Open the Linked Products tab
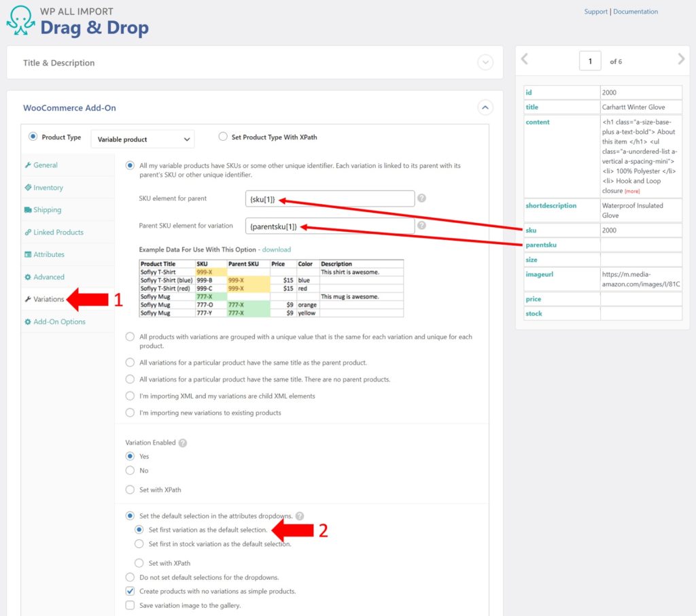Viewport: 696px width, 616px height. click(x=58, y=233)
